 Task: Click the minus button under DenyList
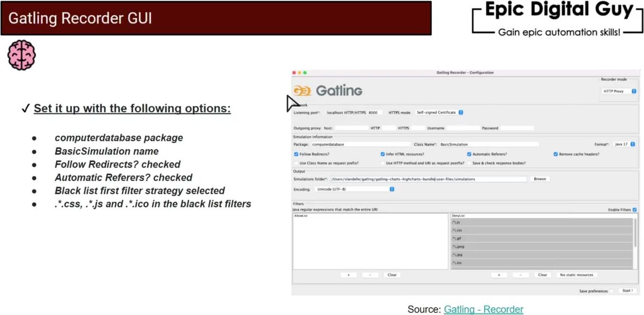[x=520, y=275]
